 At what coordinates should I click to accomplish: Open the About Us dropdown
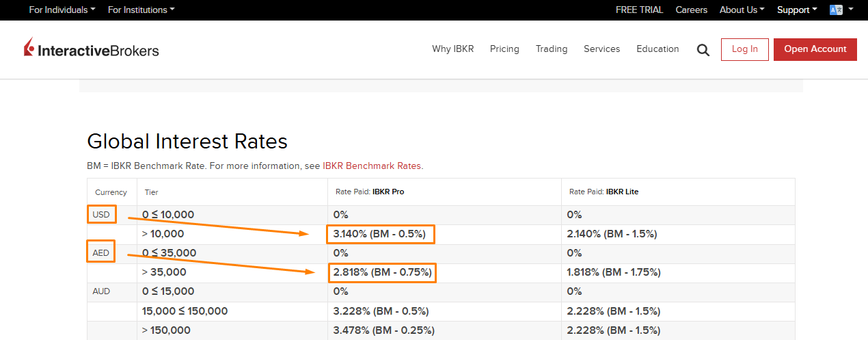742,10
